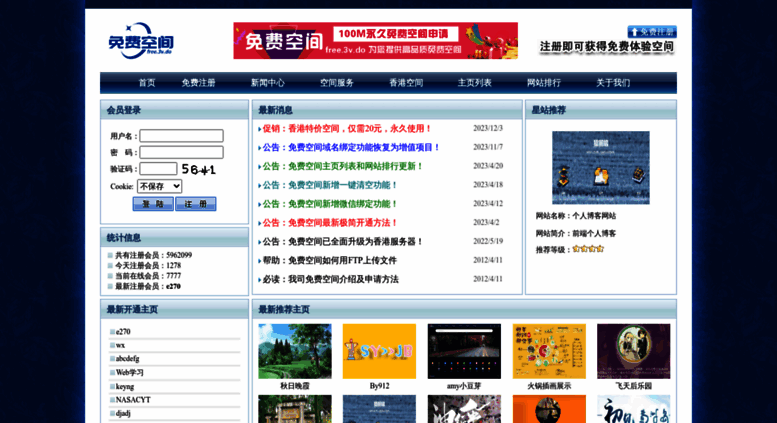Open news 促销：香港特价空间，仅需20元
The height and width of the screenshot is (423, 777).
347,129
